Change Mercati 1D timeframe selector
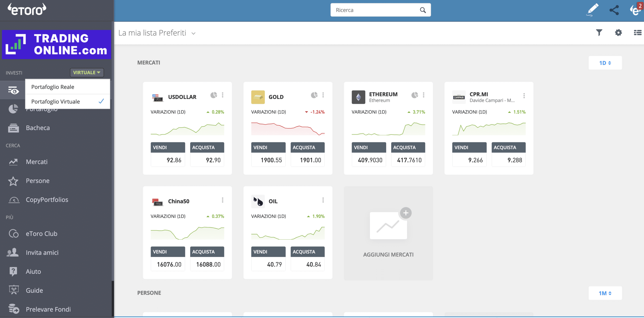Image resolution: width=644 pixels, height=318 pixels. coord(605,63)
